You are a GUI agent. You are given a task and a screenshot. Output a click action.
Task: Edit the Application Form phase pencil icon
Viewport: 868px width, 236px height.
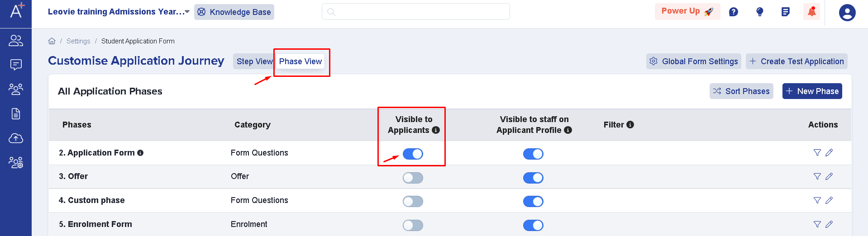[x=829, y=153]
